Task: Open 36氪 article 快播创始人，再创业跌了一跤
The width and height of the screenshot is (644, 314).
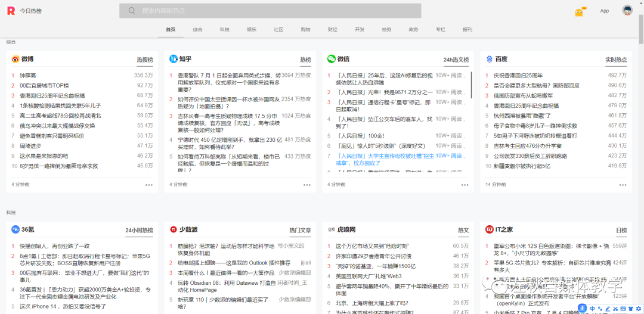Action: click(55, 246)
